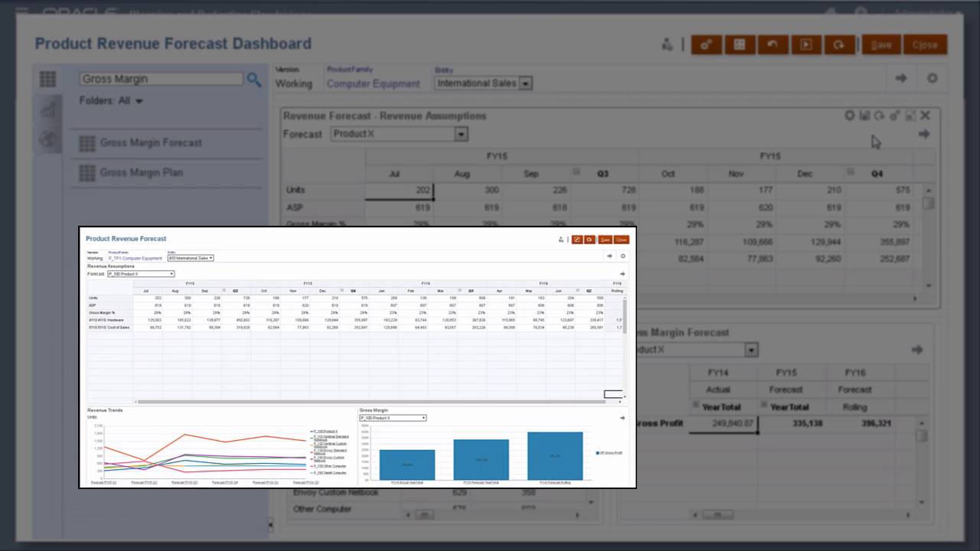The height and width of the screenshot is (551, 980).
Task: Click gear settings icon in front window
Action: tap(622, 256)
